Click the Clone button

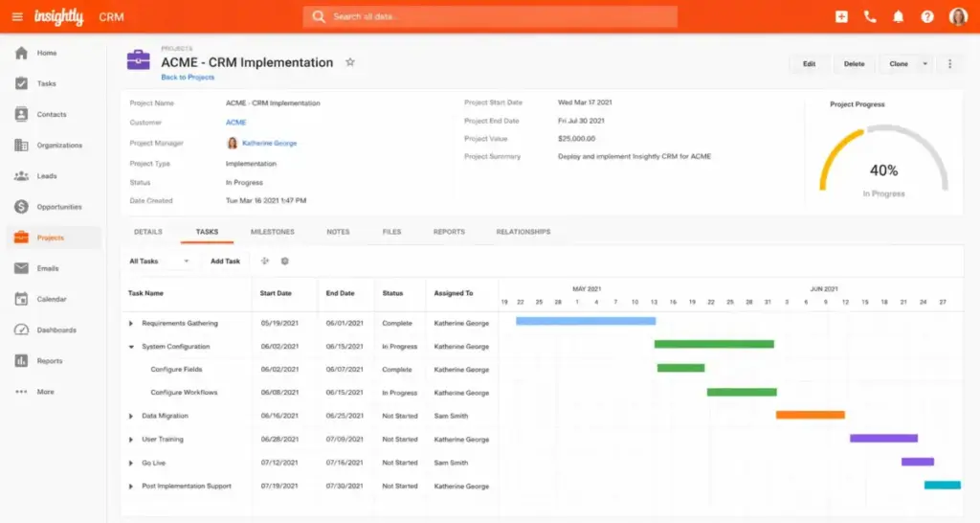(898, 64)
